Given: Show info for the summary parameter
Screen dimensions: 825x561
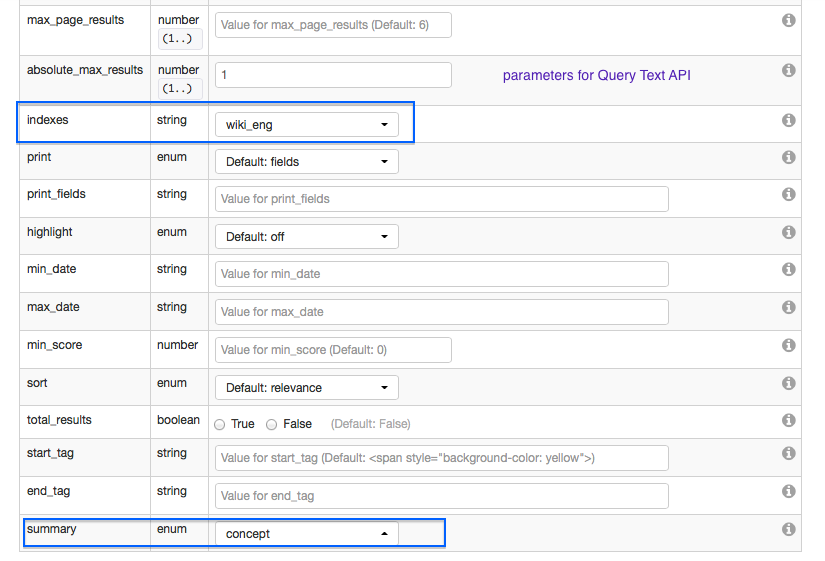Looking at the screenshot, I should coord(788,529).
